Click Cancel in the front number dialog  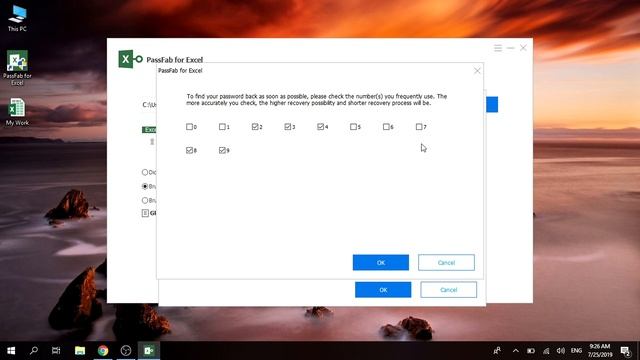click(446, 262)
